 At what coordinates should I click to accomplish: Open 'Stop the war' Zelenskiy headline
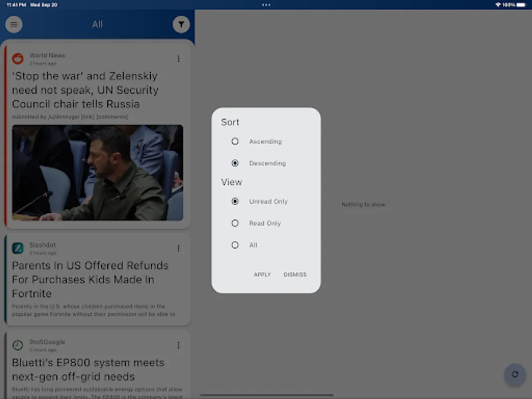pos(85,90)
